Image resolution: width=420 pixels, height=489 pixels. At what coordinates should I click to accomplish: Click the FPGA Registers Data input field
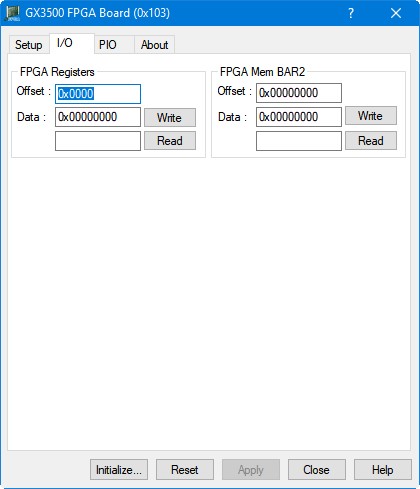click(98, 117)
